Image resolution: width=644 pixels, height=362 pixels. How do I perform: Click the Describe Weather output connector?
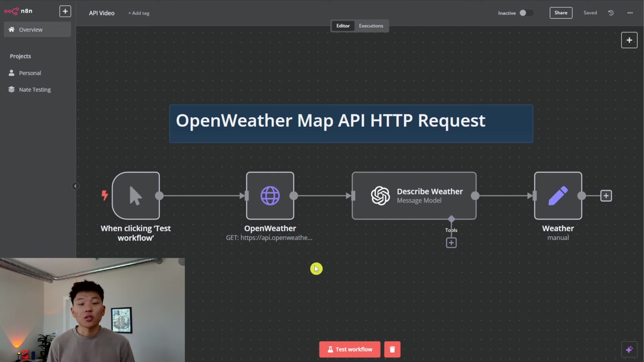(475, 195)
